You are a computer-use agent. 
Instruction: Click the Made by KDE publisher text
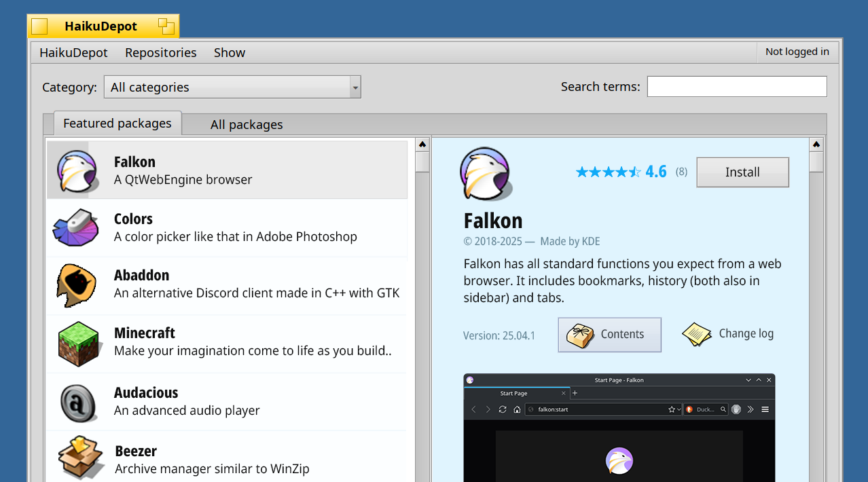coord(570,241)
